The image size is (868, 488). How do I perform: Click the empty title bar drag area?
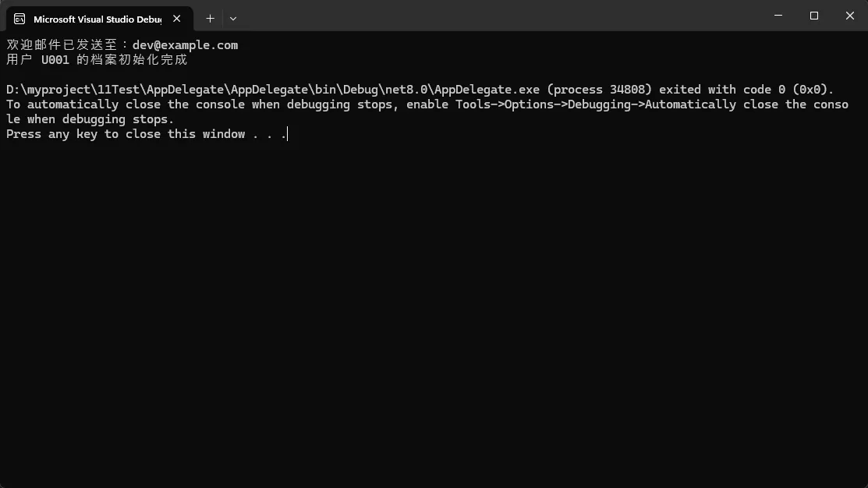499,16
